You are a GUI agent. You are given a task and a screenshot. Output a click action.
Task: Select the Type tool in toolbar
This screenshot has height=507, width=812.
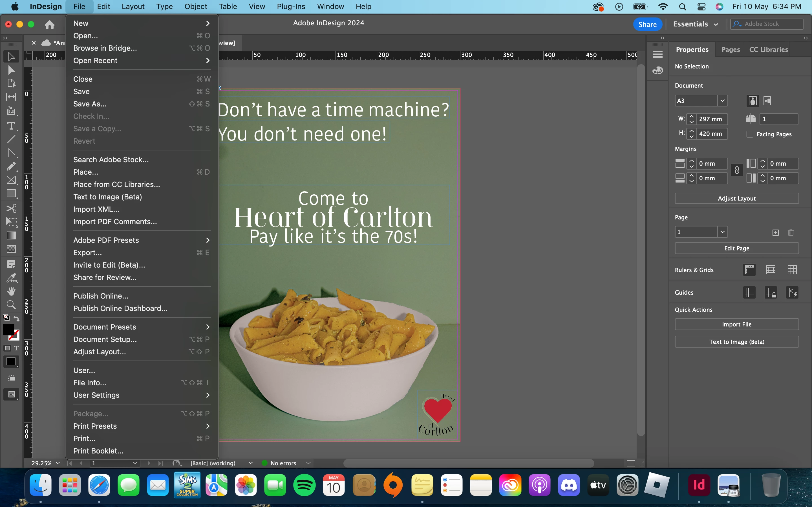coord(11,126)
